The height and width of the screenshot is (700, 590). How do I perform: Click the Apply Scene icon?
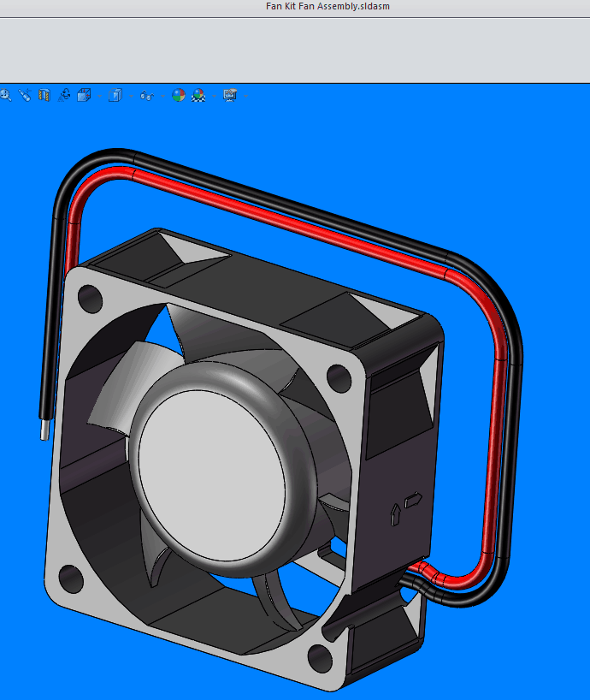tap(198, 95)
